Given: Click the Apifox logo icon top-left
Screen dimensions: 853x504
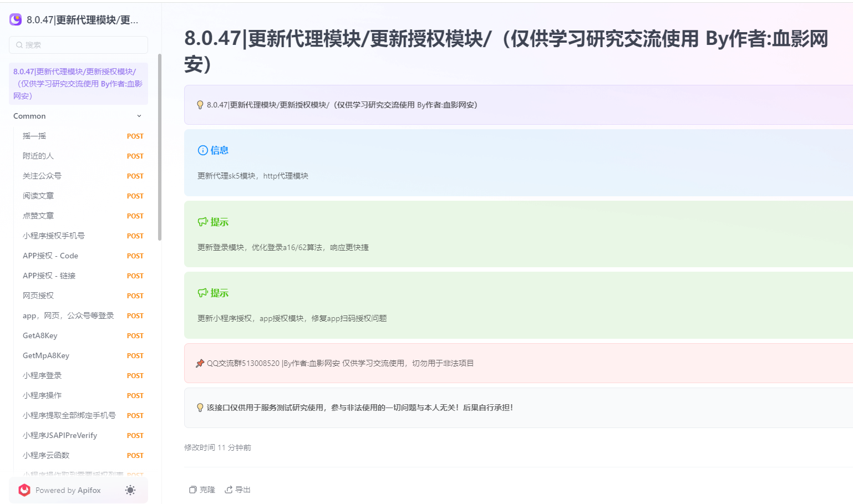Looking at the screenshot, I should [x=15, y=19].
